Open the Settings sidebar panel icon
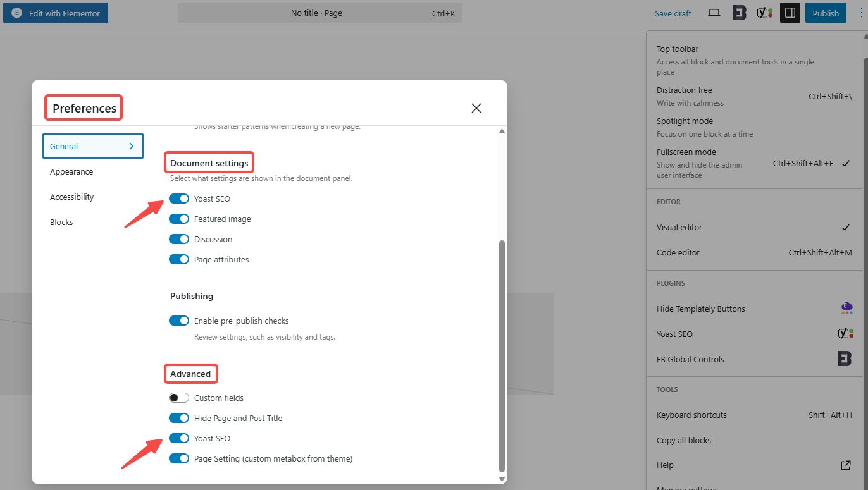This screenshot has height=490, width=868. pyautogui.click(x=790, y=13)
